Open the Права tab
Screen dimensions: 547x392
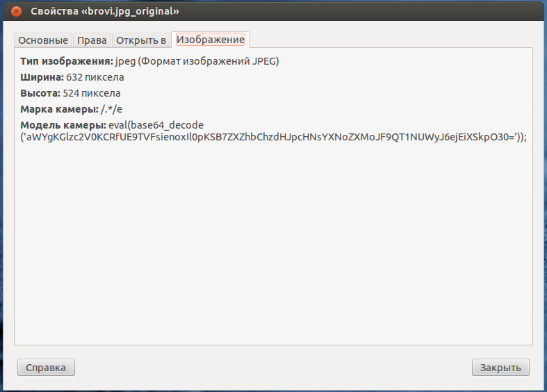[92, 40]
